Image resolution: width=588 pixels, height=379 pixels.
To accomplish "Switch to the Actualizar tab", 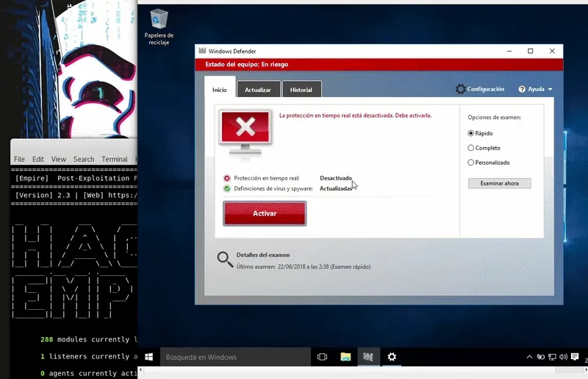I will click(x=258, y=90).
